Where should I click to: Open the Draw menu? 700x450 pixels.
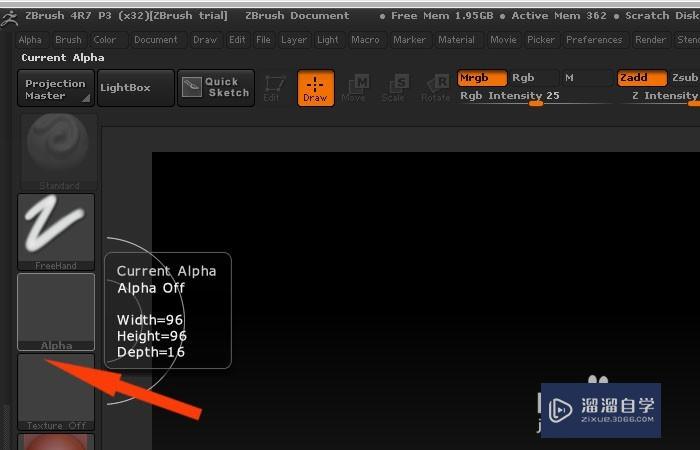point(205,40)
